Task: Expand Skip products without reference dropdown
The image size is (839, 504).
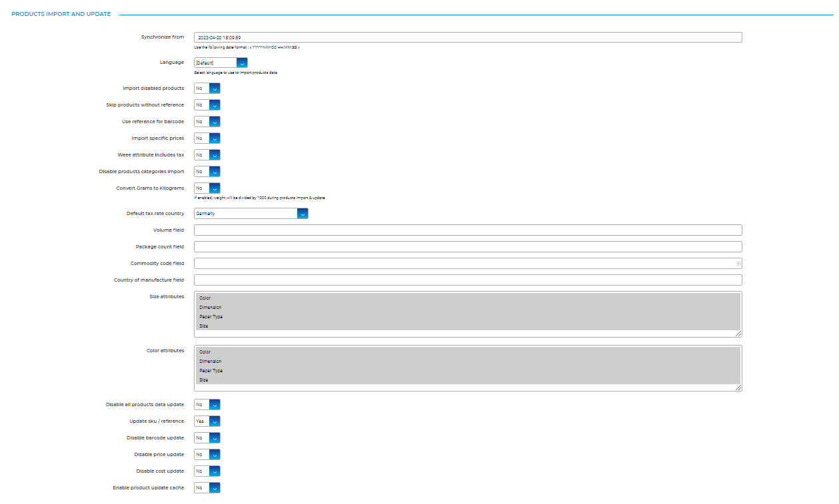Action: coord(207,105)
